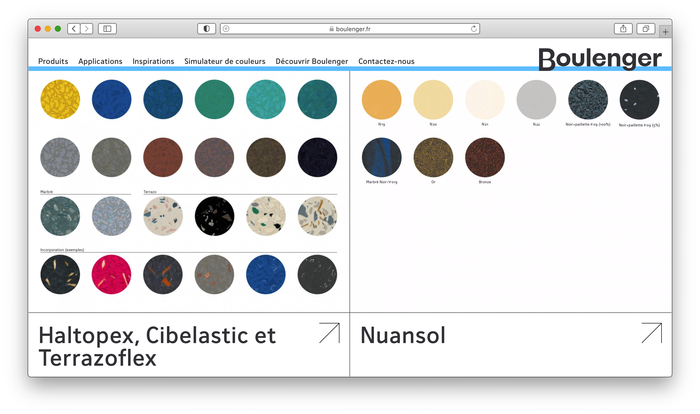Screen dimensions: 700x414
Task: Open Simulateur de couleurs
Action: (x=225, y=61)
